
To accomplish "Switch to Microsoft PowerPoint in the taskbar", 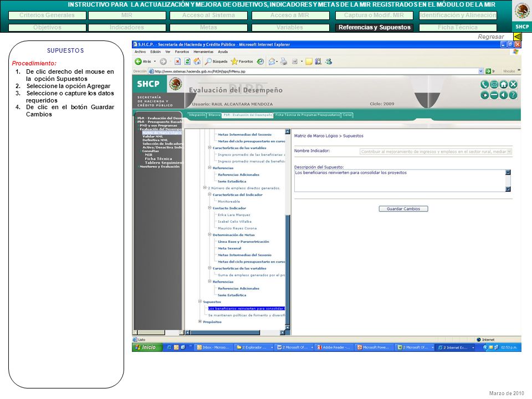I will click(x=373, y=347).
